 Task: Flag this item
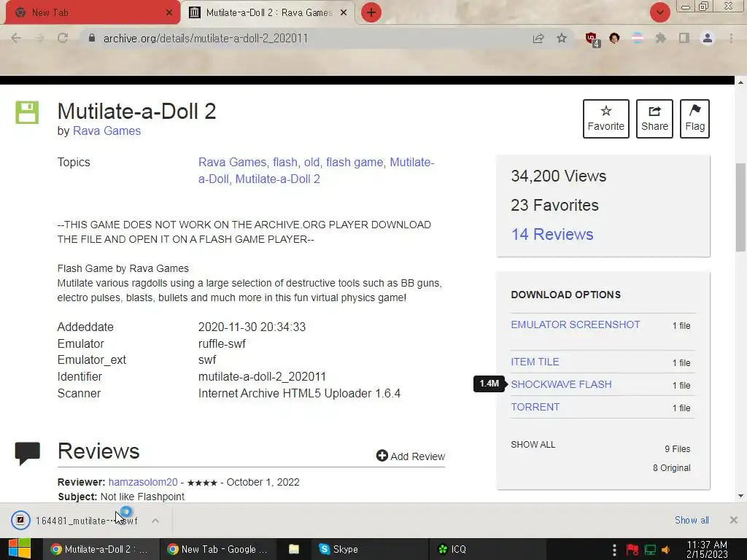(x=694, y=119)
